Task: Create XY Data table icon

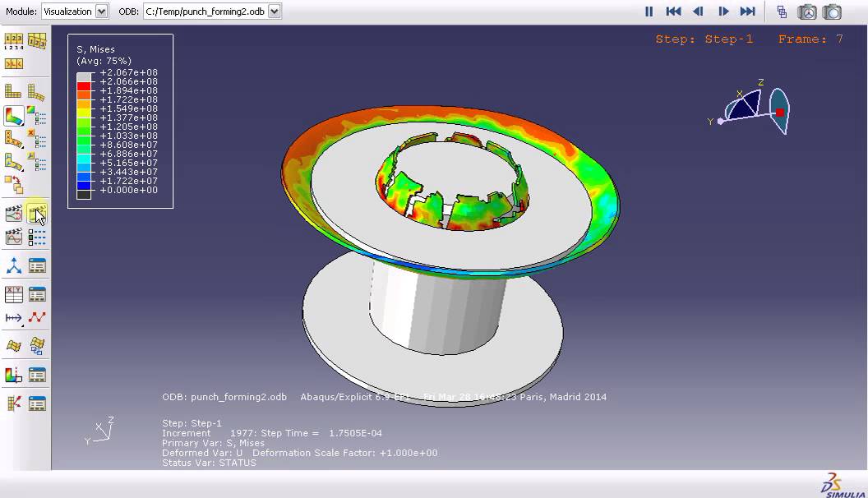Action: pos(13,294)
